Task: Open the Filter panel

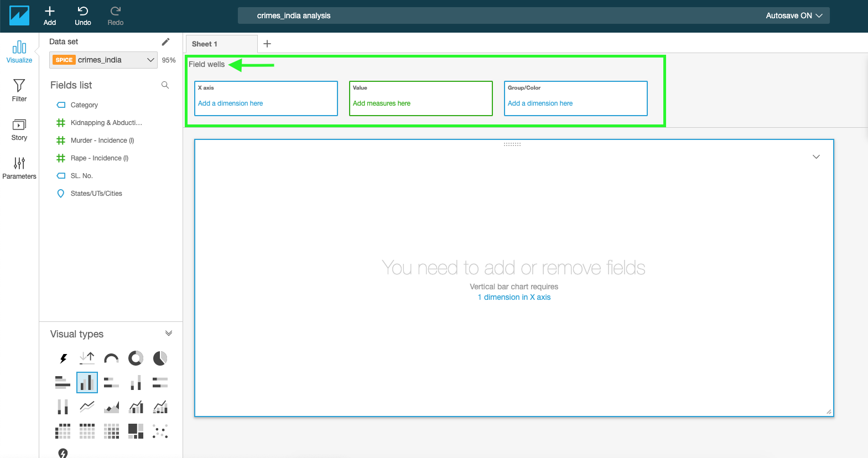Action: 19,90
